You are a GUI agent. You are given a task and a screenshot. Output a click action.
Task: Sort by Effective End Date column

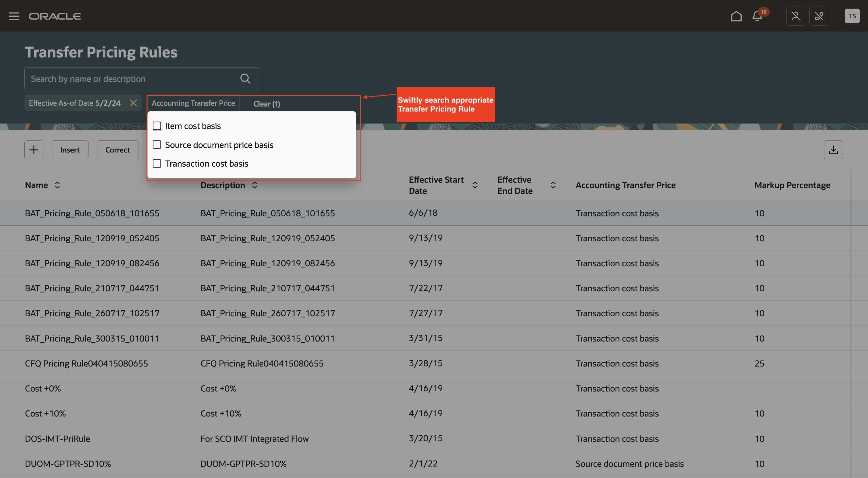tap(553, 185)
